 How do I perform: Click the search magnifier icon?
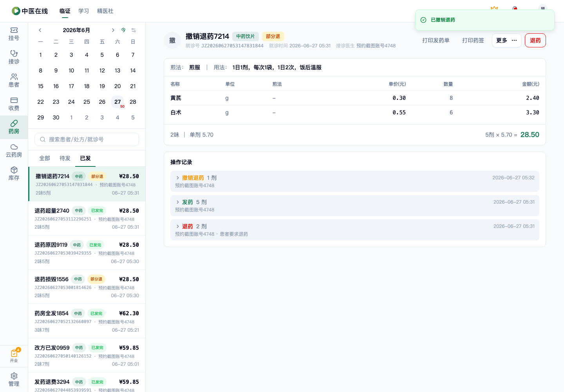[43, 139]
